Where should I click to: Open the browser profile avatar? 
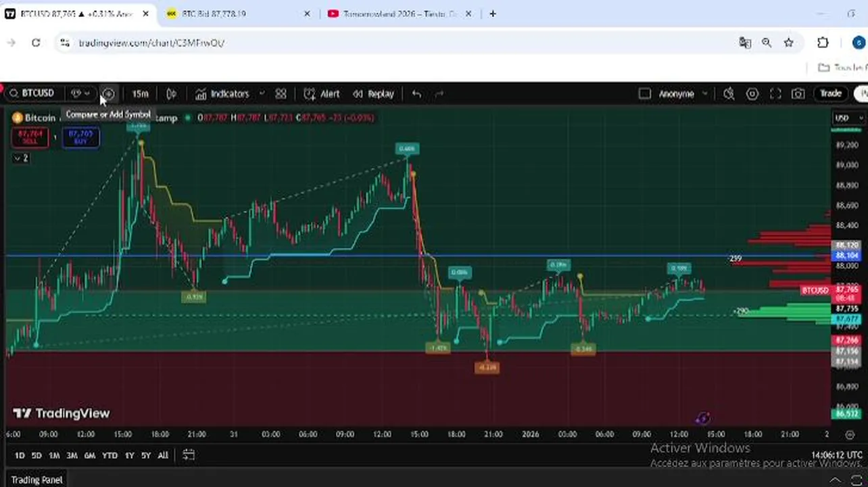pyautogui.click(x=859, y=43)
